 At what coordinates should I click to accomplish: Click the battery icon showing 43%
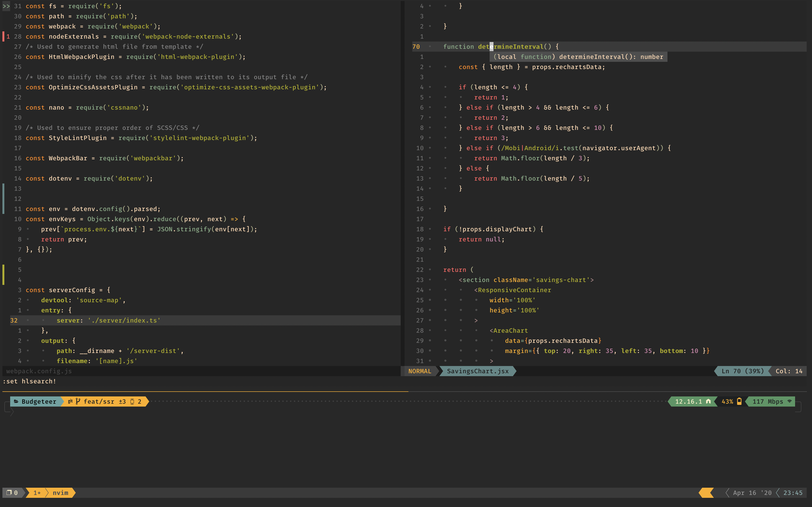pyautogui.click(x=739, y=401)
